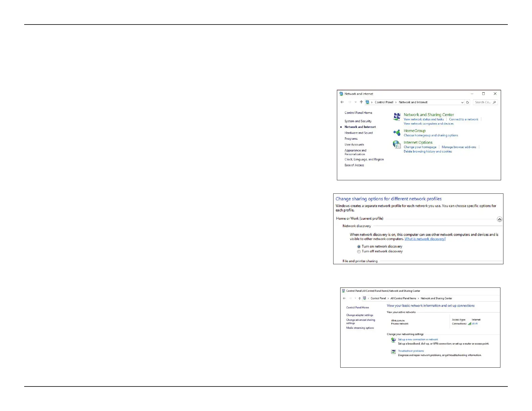Viewport: 532px width, 411px height.
Task: Click the forward arrow in the Network and Internet window
Action: click(350, 102)
